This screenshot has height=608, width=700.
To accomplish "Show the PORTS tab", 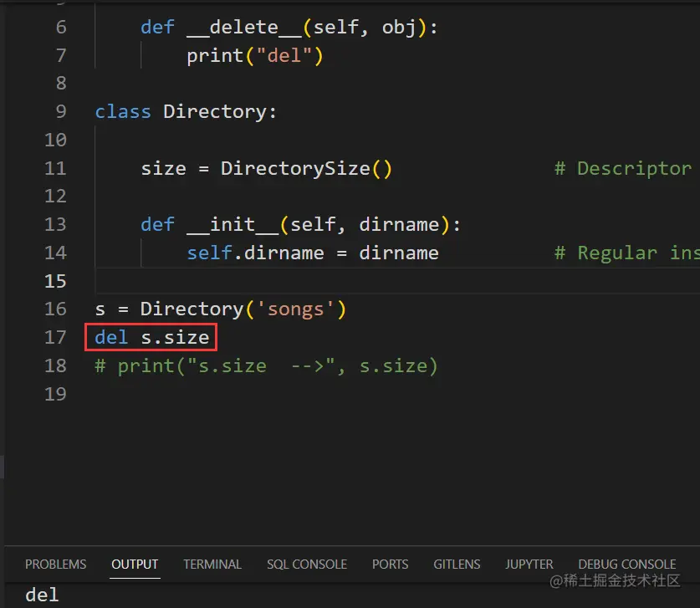I will (391, 565).
